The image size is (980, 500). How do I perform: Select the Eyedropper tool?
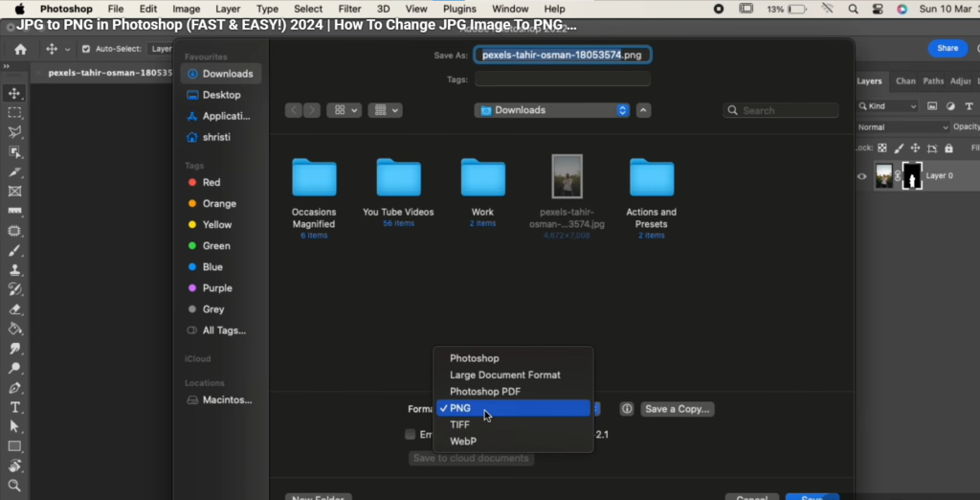click(14, 171)
